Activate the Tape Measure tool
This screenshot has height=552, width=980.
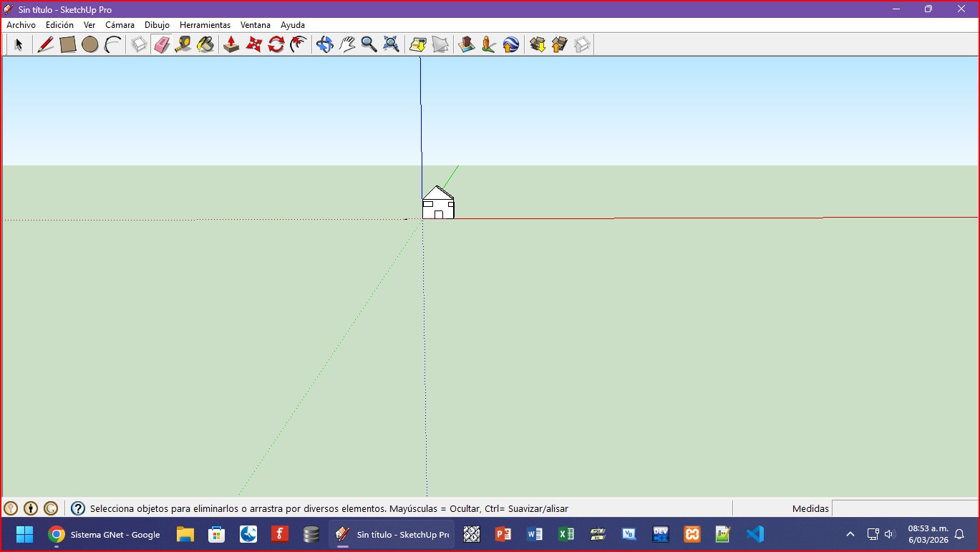pyautogui.click(x=183, y=44)
